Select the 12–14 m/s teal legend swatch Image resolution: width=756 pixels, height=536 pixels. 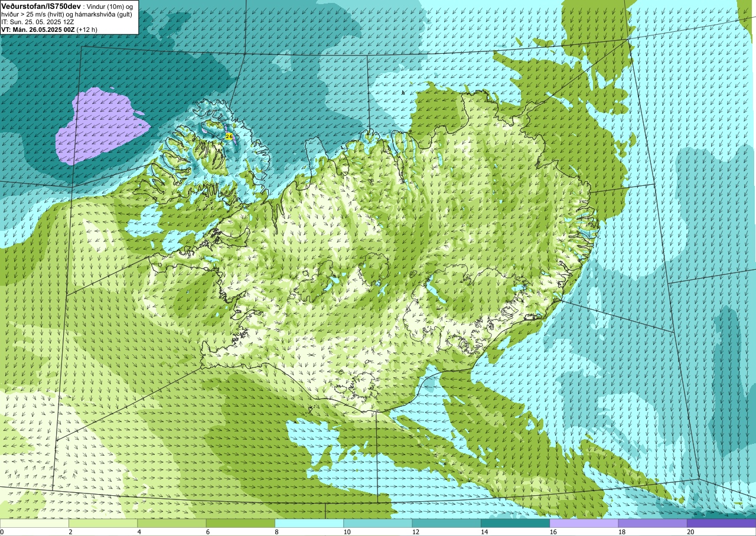click(447, 523)
